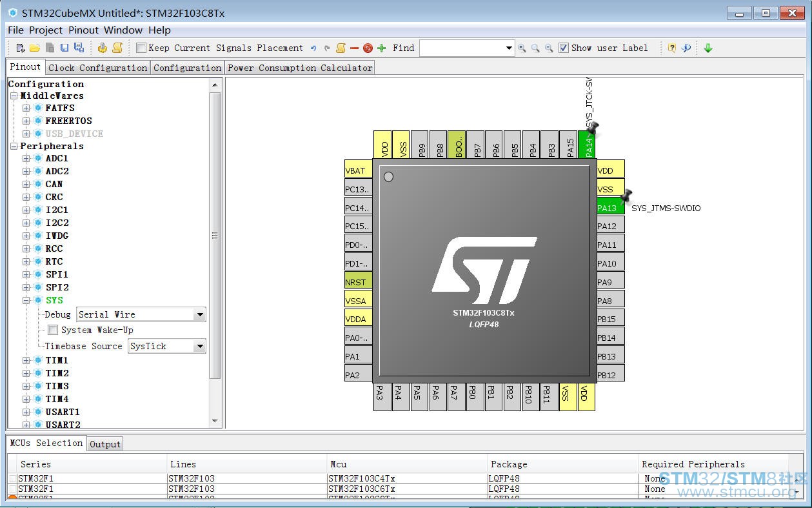Click the third zoom magnifier icon
The height and width of the screenshot is (508, 812).
coord(549,48)
